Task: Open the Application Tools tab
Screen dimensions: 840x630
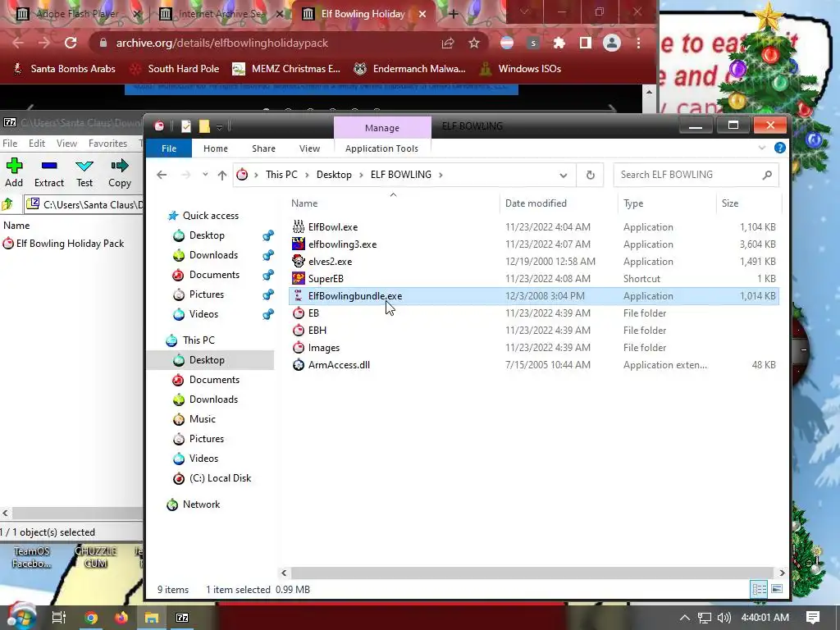Action: (x=381, y=148)
